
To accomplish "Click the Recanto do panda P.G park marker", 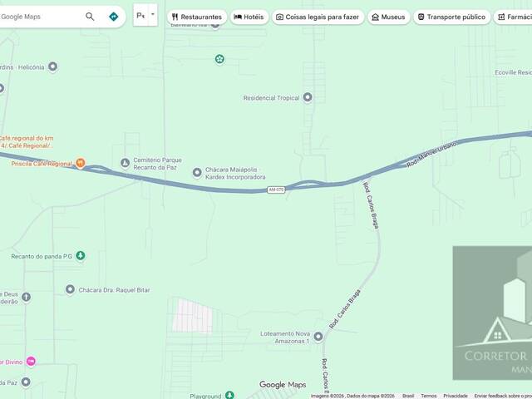I will [80, 255].
